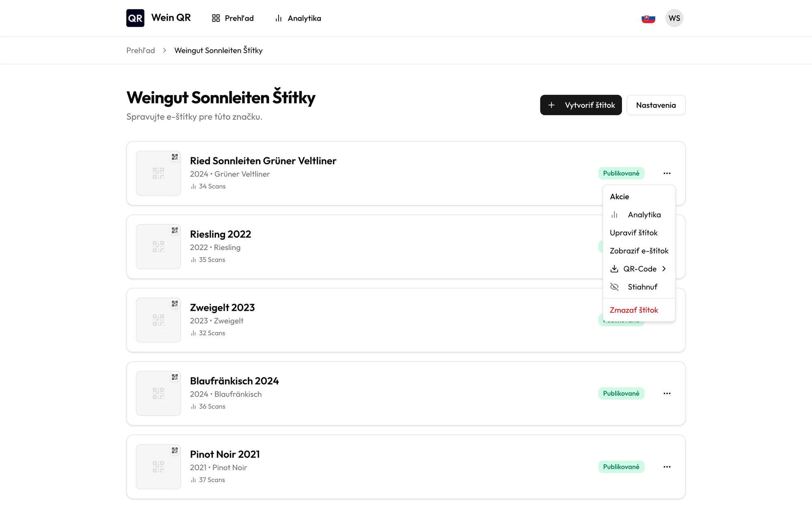Click the Vytvoriť štítok button
Image resolution: width=812 pixels, height=508 pixels.
[x=581, y=105]
